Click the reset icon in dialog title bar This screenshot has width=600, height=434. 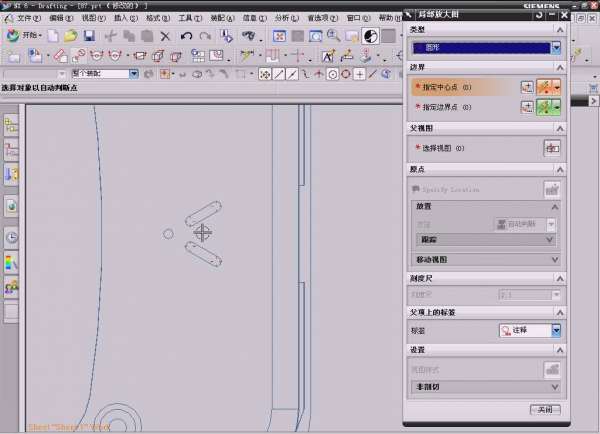(540, 15)
